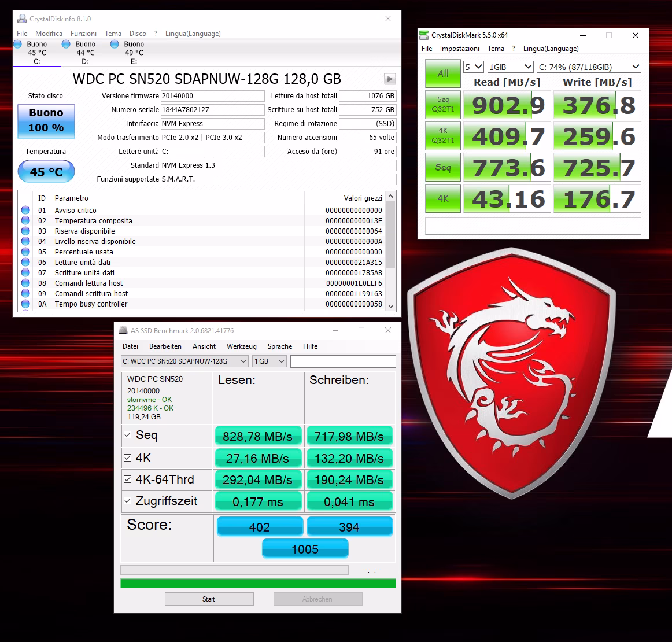Select drive E: health status orb
Screen dimensions: 672x642
115,44
